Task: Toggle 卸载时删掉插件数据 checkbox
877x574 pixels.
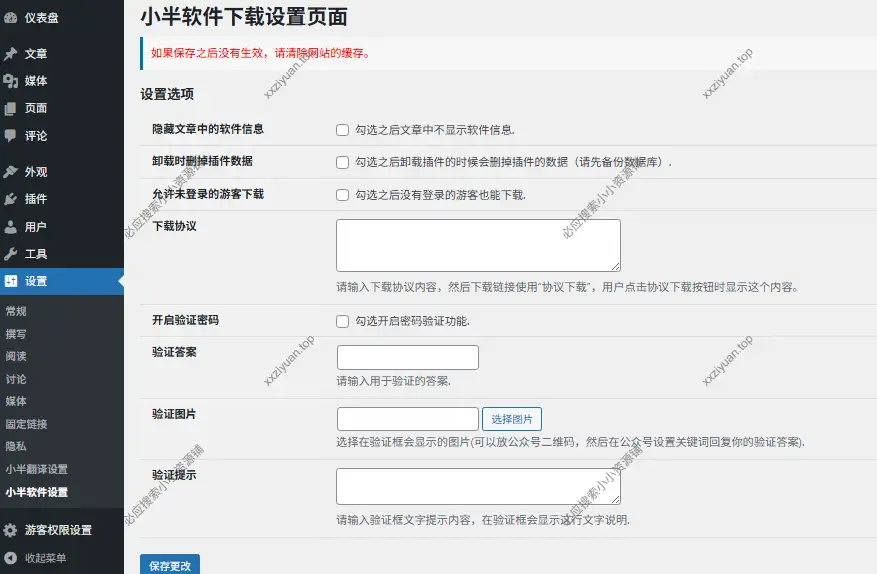Action: [343, 162]
